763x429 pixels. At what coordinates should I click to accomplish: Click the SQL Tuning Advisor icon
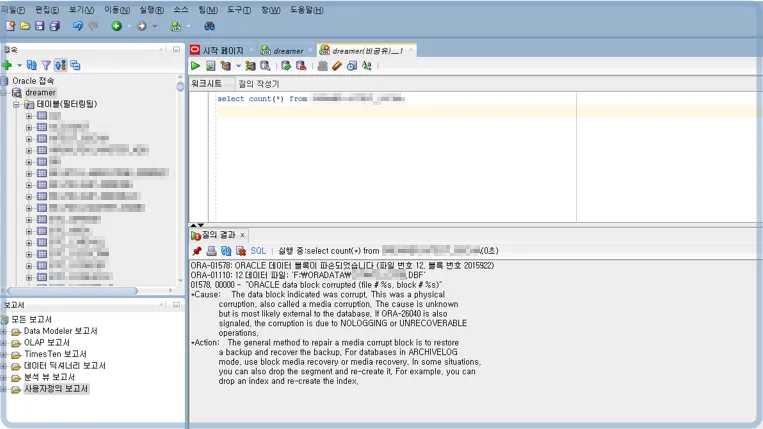pos(265,66)
